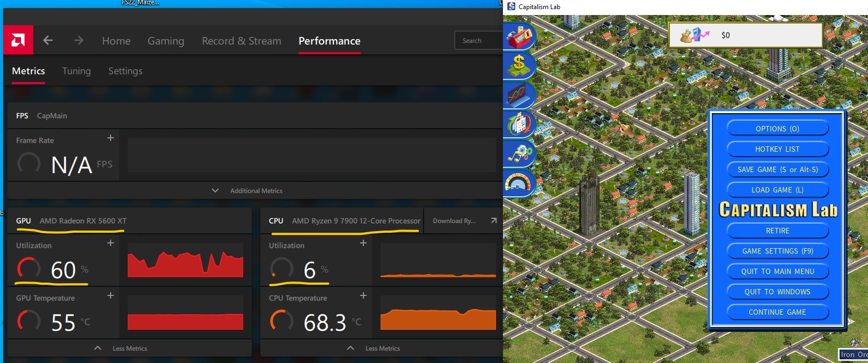868x363 pixels.
Task: Click LOAD GAME (L) button
Action: (777, 190)
